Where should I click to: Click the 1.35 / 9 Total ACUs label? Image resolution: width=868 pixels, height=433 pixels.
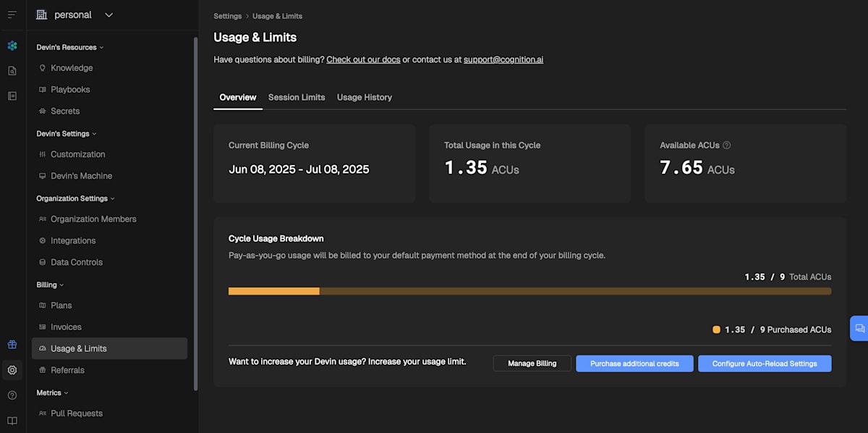788,277
